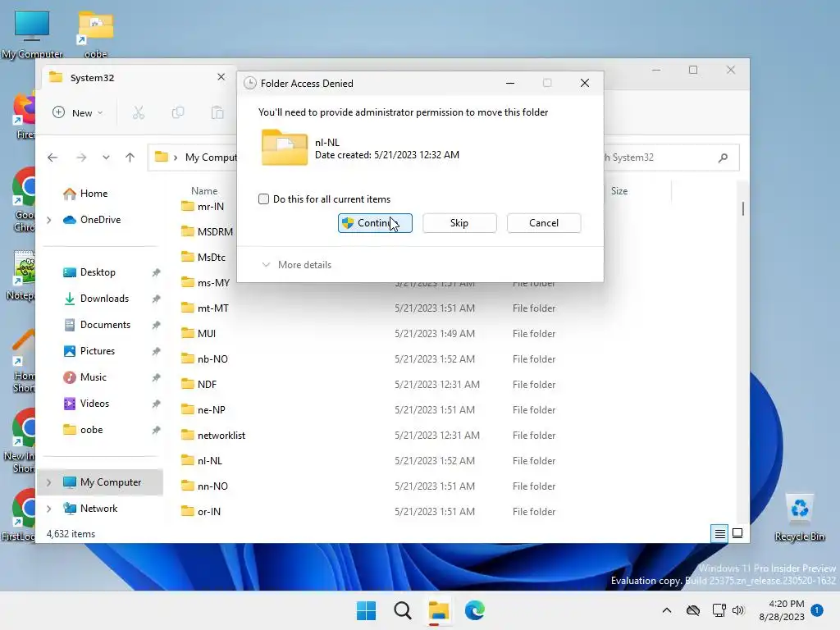Click the volume speaker tray icon

pyautogui.click(x=738, y=610)
